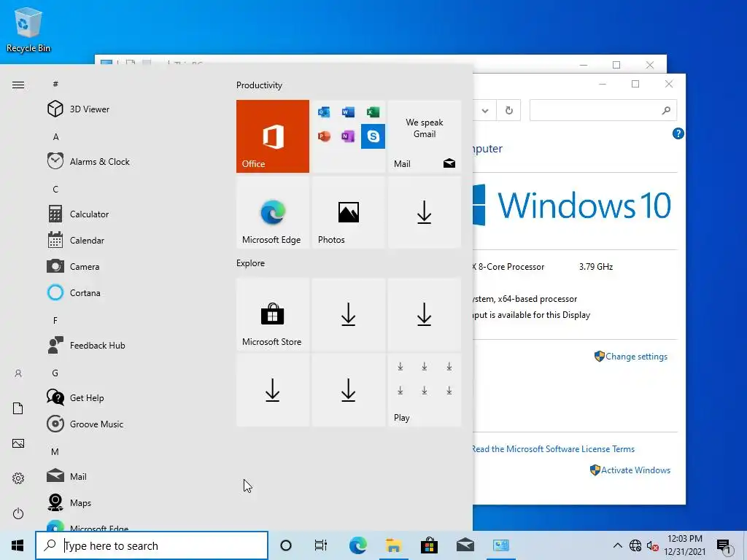This screenshot has width=747, height=560.
Task: Open Task View on taskbar
Action: coord(321,545)
